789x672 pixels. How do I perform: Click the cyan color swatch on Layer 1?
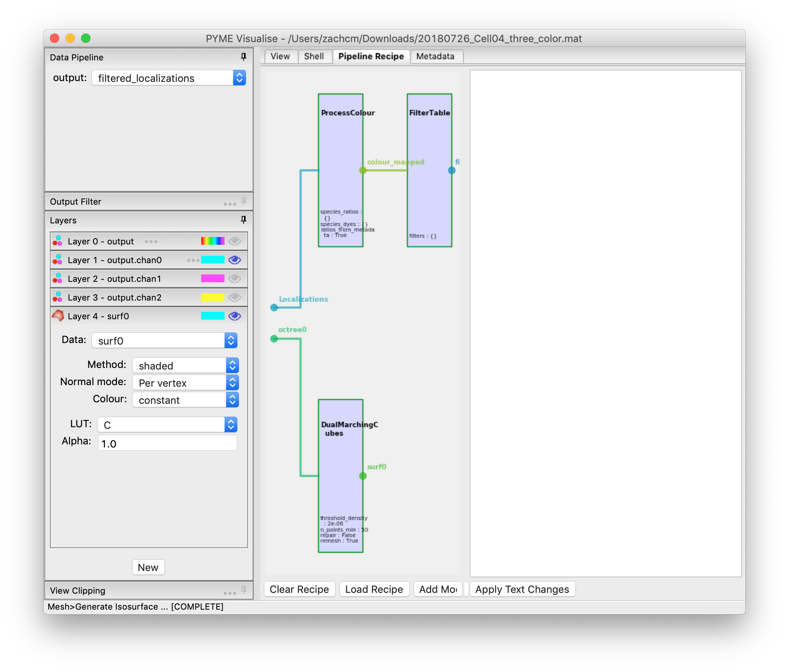pyautogui.click(x=212, y=260)
